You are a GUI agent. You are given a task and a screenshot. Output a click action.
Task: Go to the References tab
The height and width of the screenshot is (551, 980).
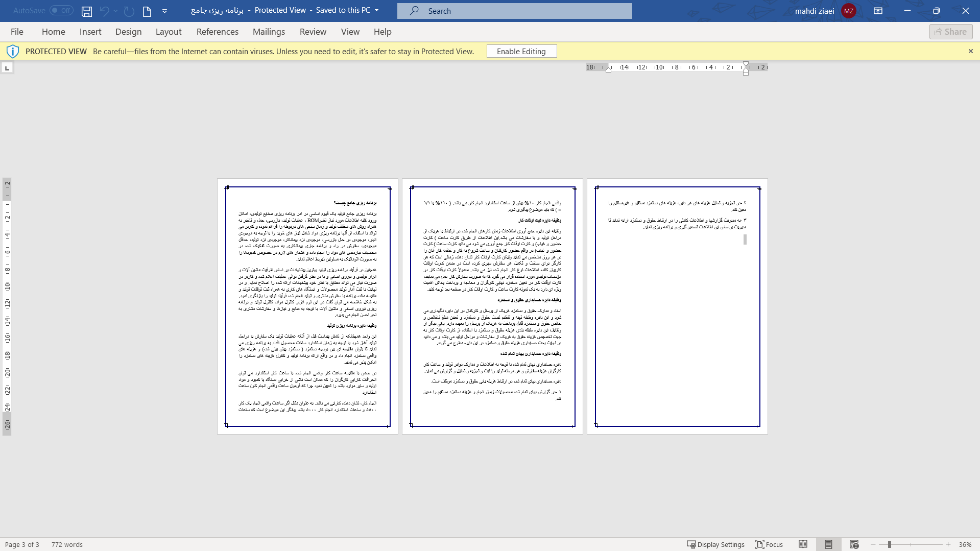[218, 32]
